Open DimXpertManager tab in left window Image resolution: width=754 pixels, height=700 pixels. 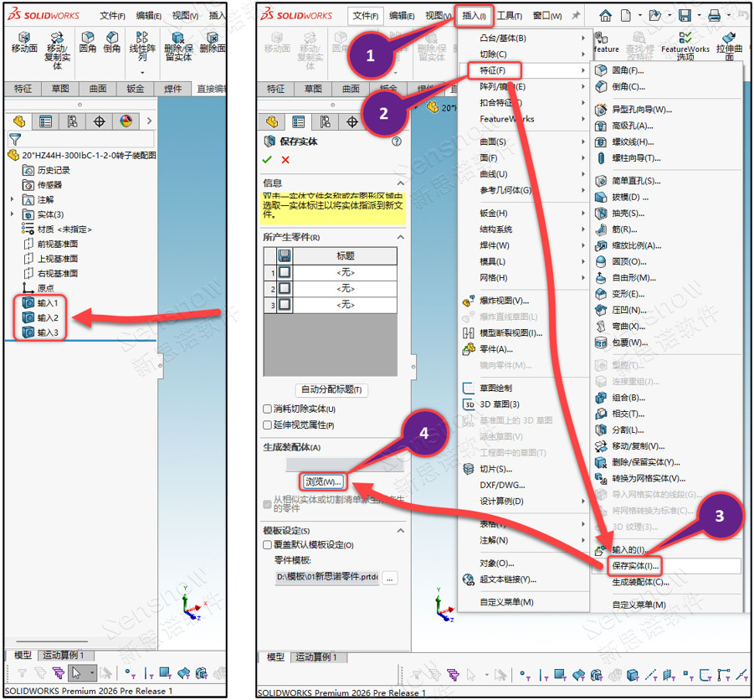tap(99, 121)
